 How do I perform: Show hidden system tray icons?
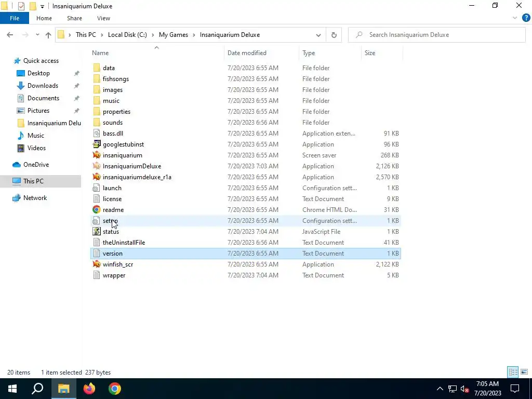click(440, 389)
